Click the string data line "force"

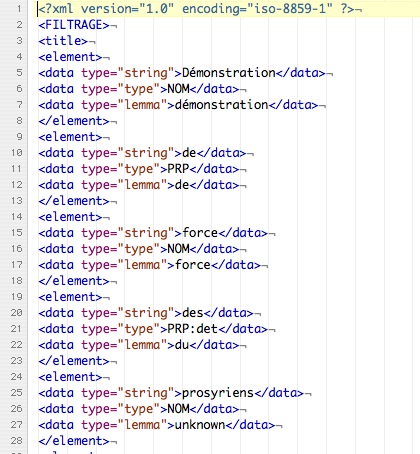coord(153,233)
